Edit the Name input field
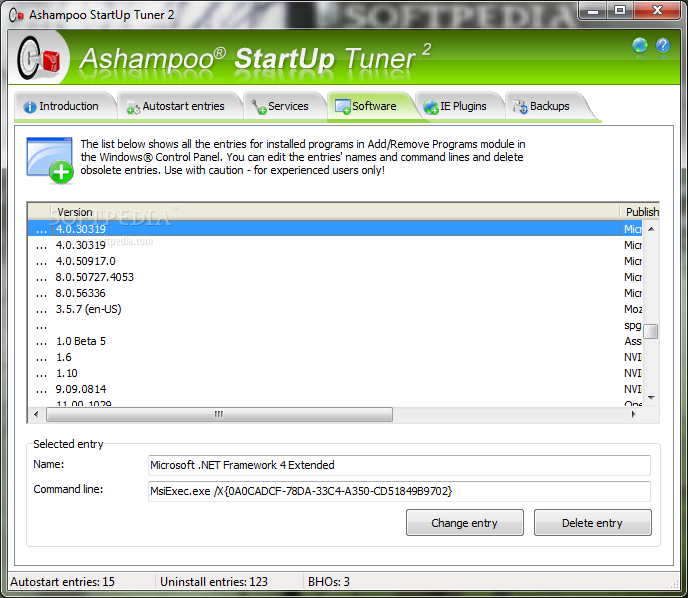Viewport: 688px width, 598px height. [399, 465]
